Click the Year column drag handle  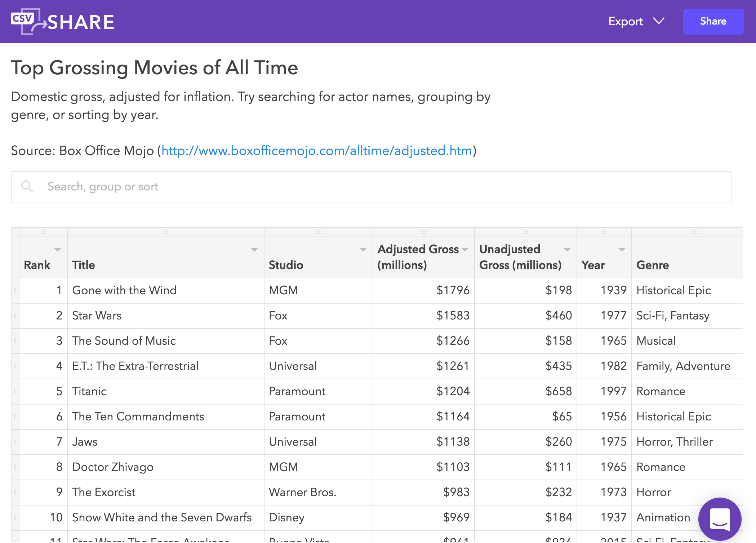tap(605, 233)
